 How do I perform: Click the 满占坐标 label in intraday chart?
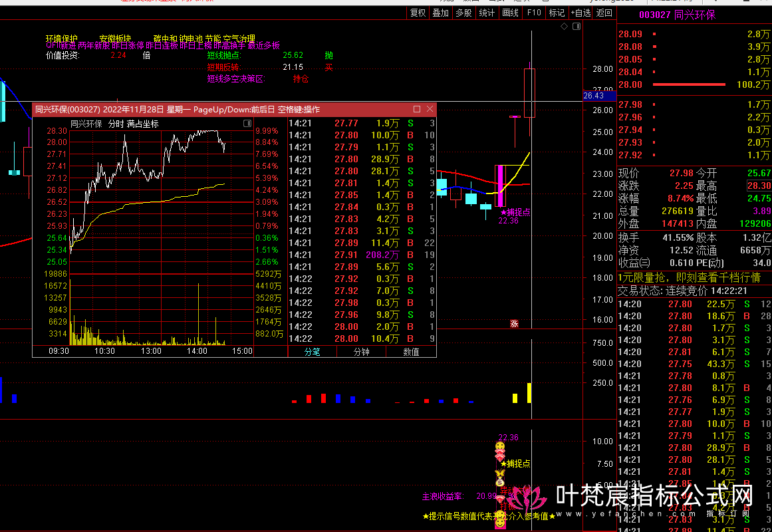143,124
